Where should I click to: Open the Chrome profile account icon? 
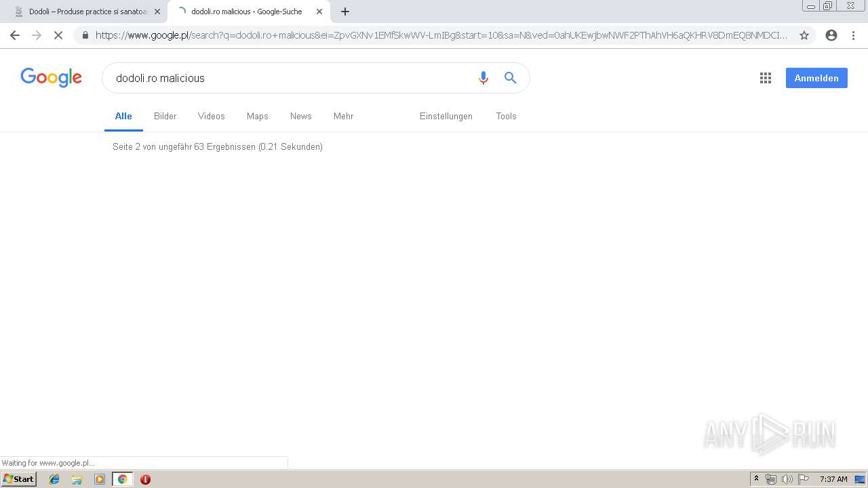[x=831, y=35]
